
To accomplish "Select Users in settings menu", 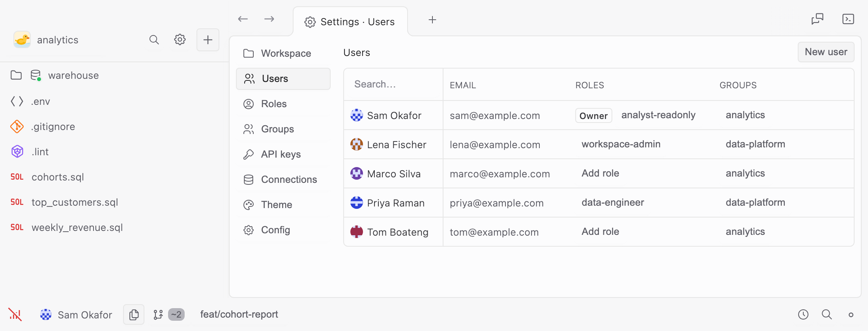I will click(283, 79).
